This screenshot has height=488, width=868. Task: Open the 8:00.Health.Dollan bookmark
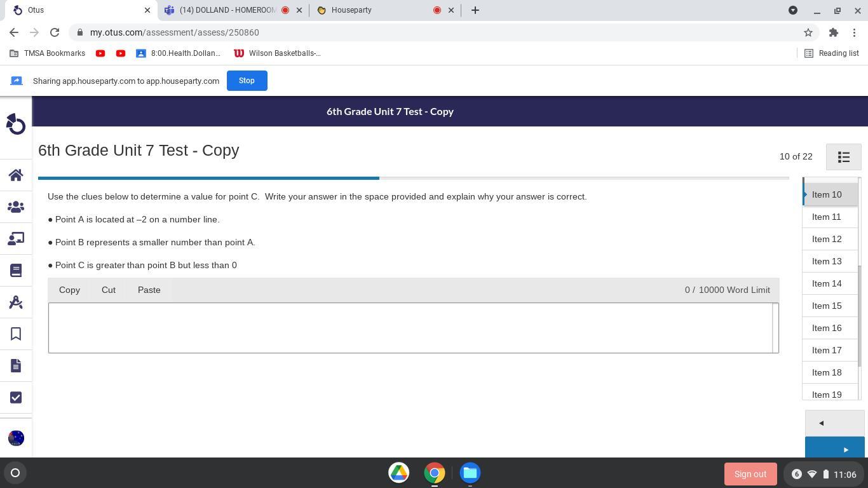(x=179, y=53)
